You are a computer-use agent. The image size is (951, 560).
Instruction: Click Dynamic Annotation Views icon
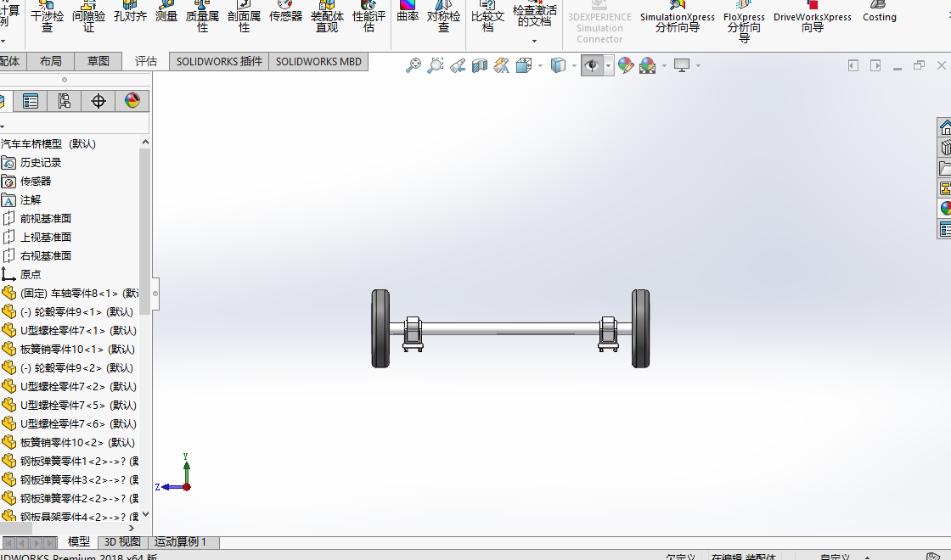[x=502, y=64]
